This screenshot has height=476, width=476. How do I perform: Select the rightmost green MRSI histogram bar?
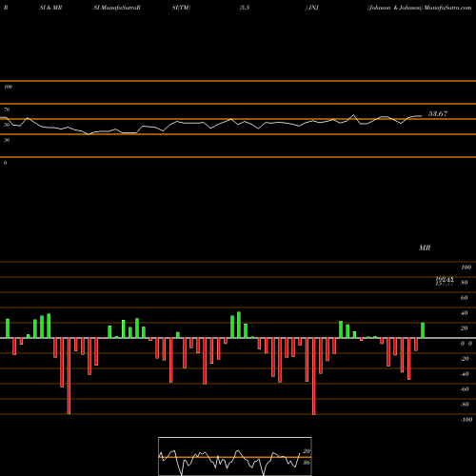click(423, 330)
